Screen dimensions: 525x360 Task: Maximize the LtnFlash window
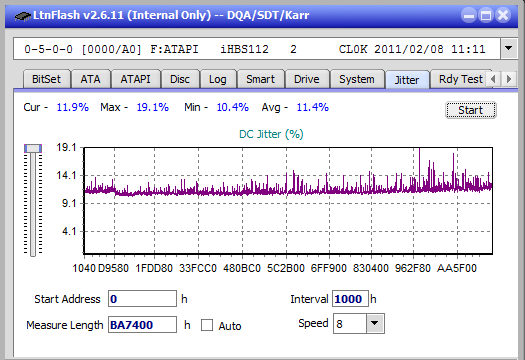486,15
